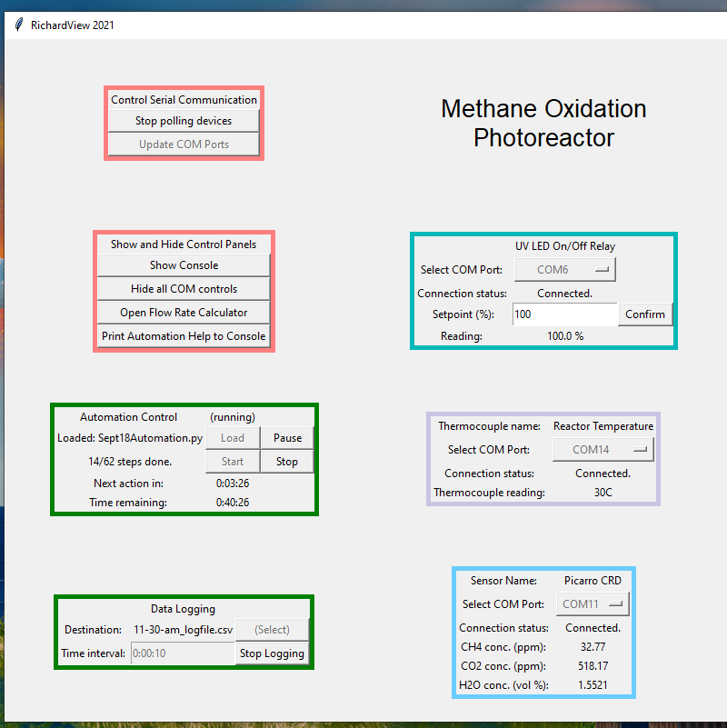This screenshot has height=728, width=727.
Task: Confirm the UV LED setpoint
Action: [645, 314]
